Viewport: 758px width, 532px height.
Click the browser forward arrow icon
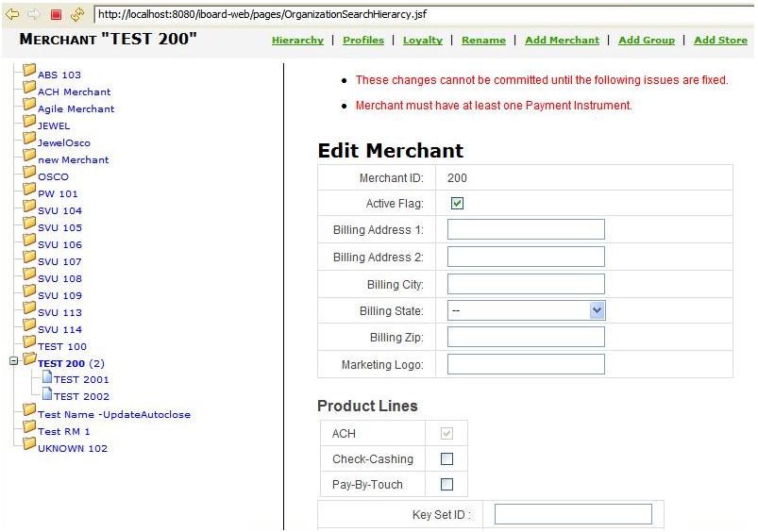click(33, 14)
